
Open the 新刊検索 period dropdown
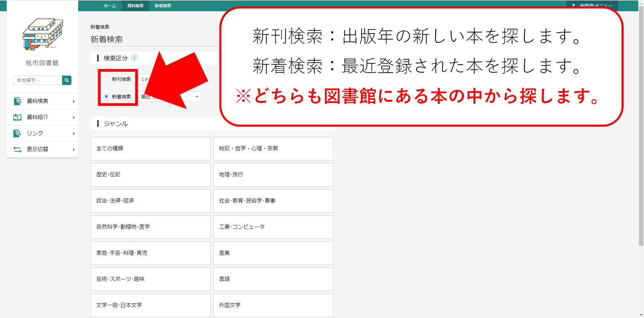click(x=145, y=79)
